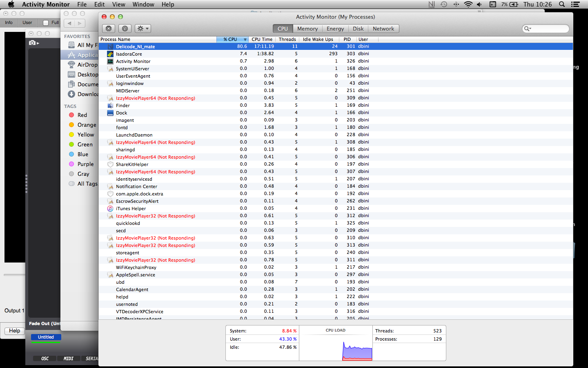Switch to the Memory tab
Image resolution: width=588 pixels, height=368 pixels.
point(307,29)
